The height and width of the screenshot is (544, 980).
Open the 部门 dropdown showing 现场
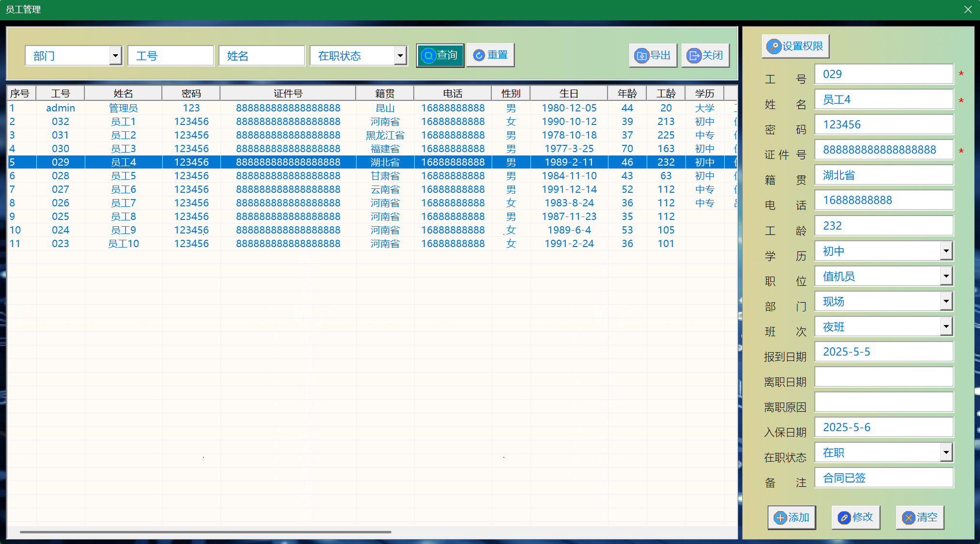tap(946, 301)
